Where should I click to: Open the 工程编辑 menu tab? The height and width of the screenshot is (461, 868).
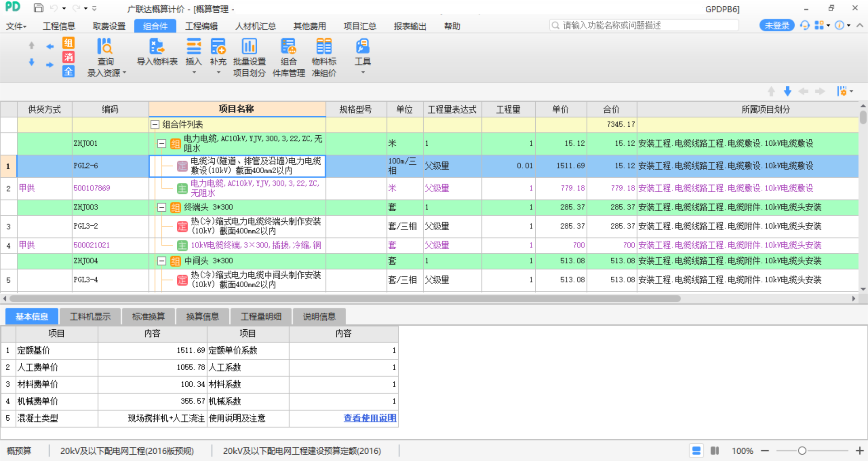[x=201, y=26]
